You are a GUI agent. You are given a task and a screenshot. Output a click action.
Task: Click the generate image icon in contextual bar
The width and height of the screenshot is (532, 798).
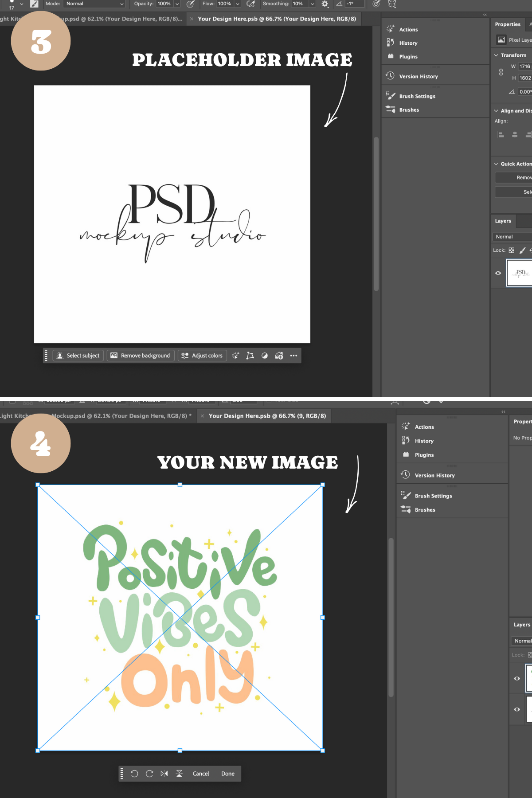[279, 356]
